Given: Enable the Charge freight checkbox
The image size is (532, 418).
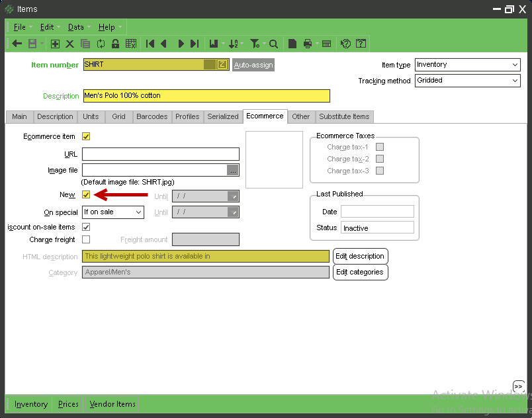Looking at the screenshot, I should [x=86, y=239].
